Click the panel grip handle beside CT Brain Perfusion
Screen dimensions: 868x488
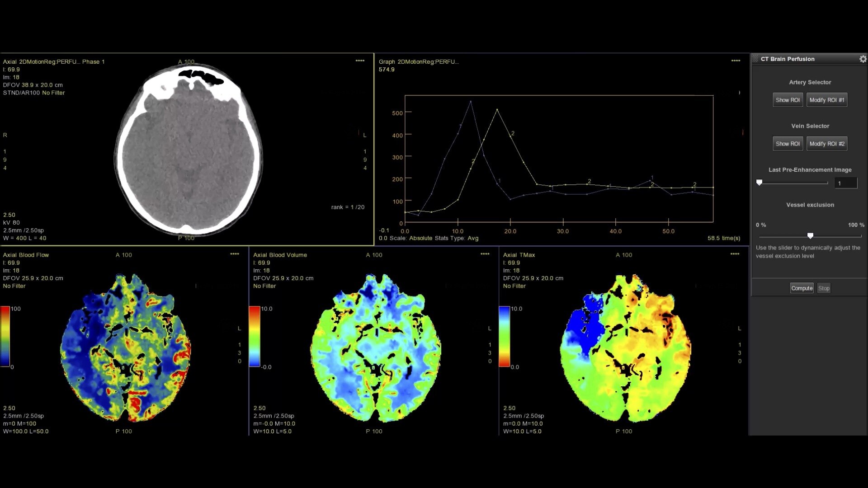[x=755, y=59]
